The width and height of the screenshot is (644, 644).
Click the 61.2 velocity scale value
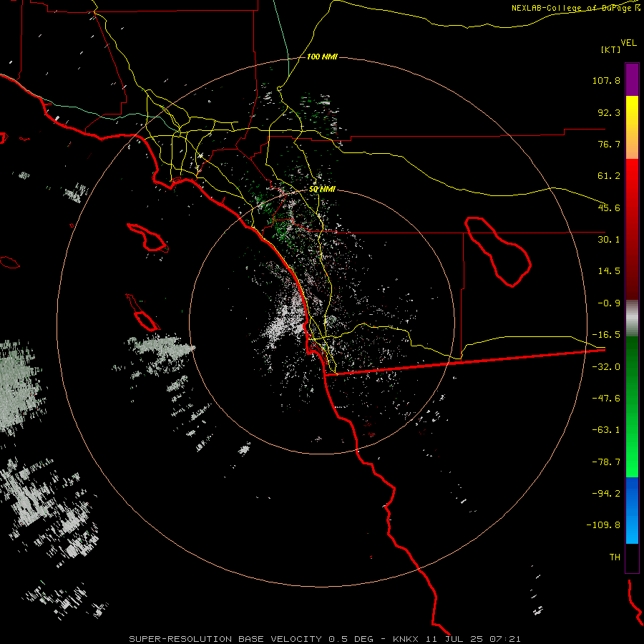(609, 176)
